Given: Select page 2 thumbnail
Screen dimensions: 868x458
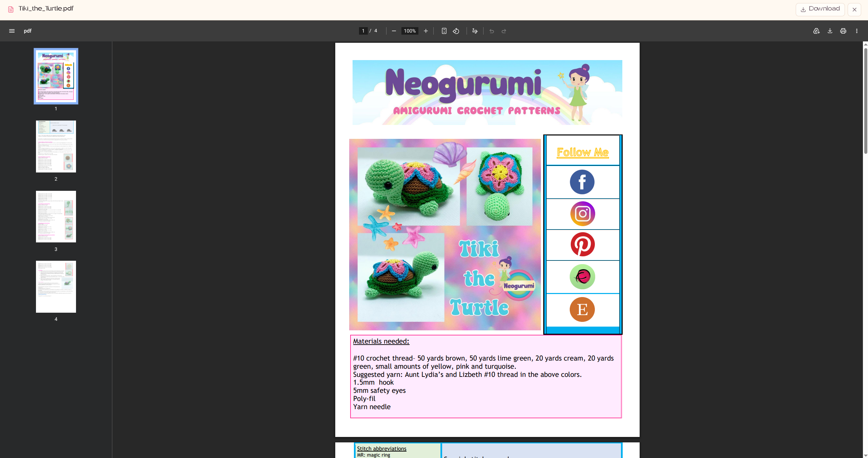Looking at the screenshot, I should (x=56, y=146).
